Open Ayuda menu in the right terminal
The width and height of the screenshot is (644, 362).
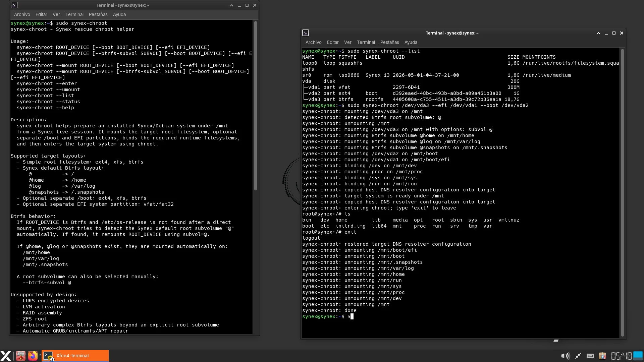pyautogui.click(x=411, y=42)
